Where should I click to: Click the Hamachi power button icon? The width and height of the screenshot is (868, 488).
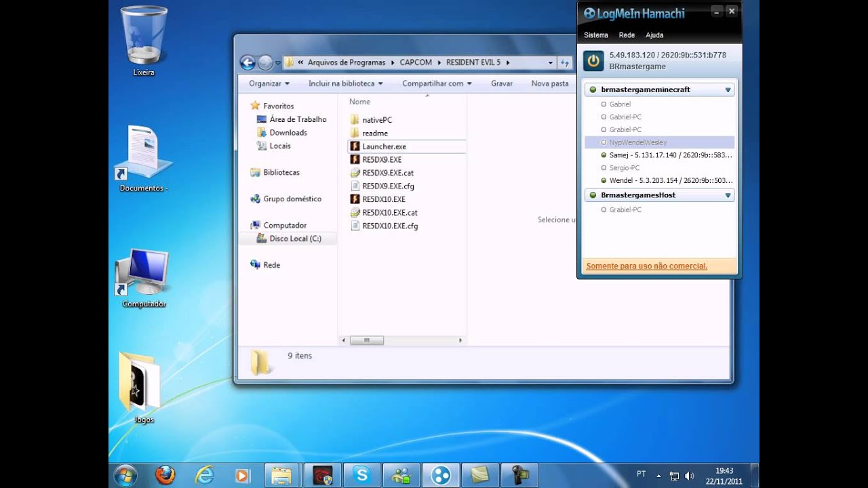coord(593,60)
